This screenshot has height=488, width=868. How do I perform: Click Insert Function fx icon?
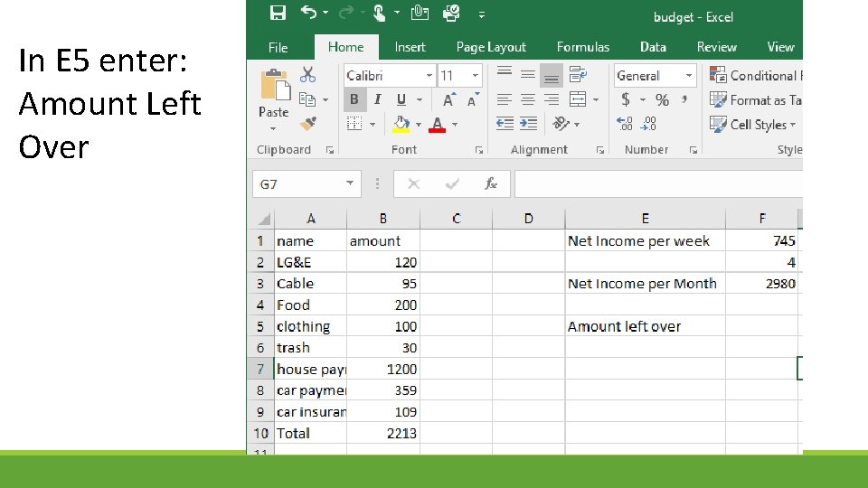(x=490, y=183)
